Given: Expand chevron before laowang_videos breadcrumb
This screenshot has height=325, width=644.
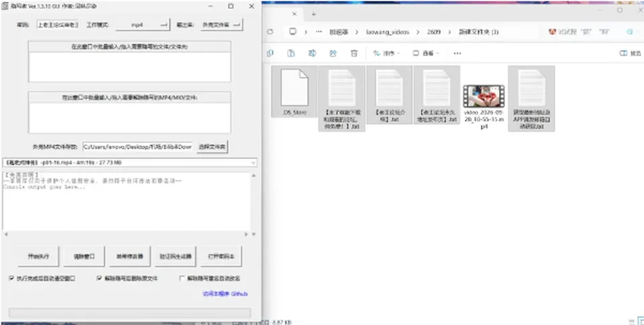Looking at the screenshot, I should click(357, 32).
